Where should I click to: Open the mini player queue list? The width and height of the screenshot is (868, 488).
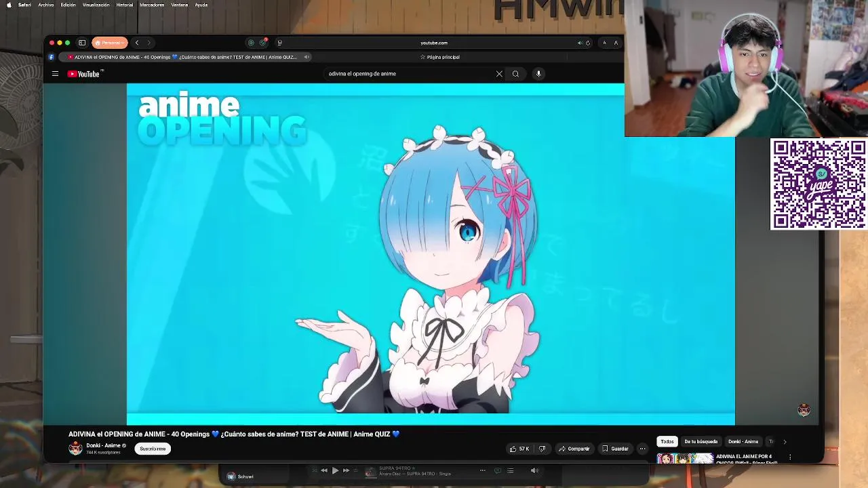point(511,470)
